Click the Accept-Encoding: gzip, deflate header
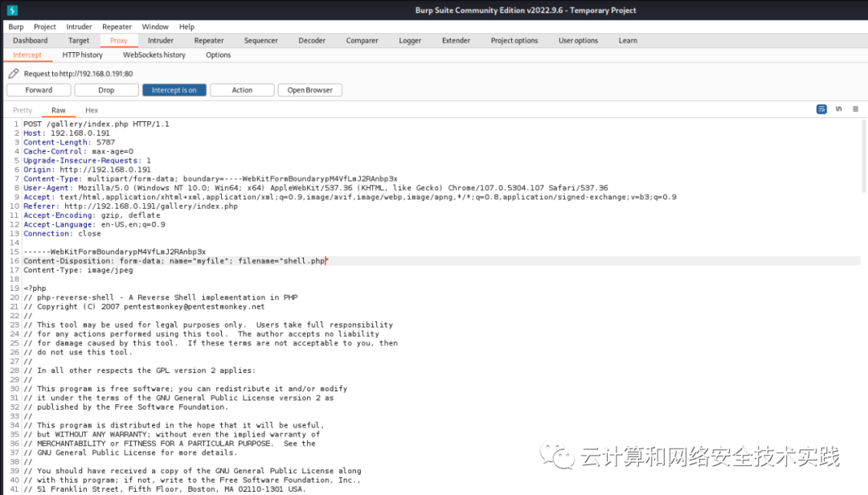The width and height of the screenshot is (868, 495). coord(92,215)
